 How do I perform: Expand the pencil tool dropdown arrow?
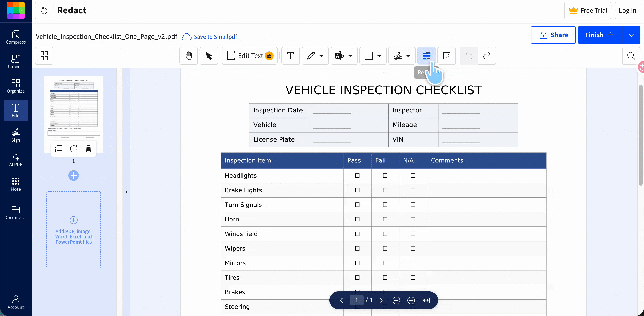point(322,56)
